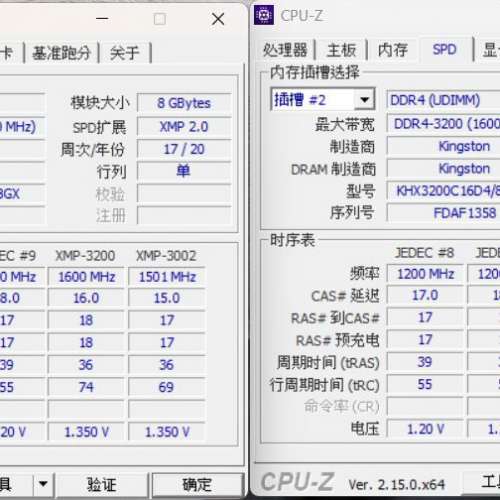
Task: Minimize the left CPU-Z window
Action: coord(102,18)
